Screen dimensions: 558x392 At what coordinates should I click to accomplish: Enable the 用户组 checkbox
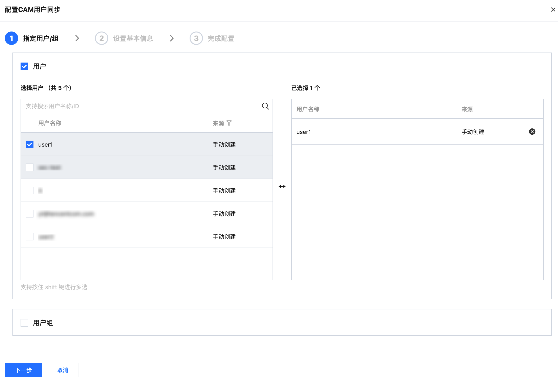pos(25,323)
